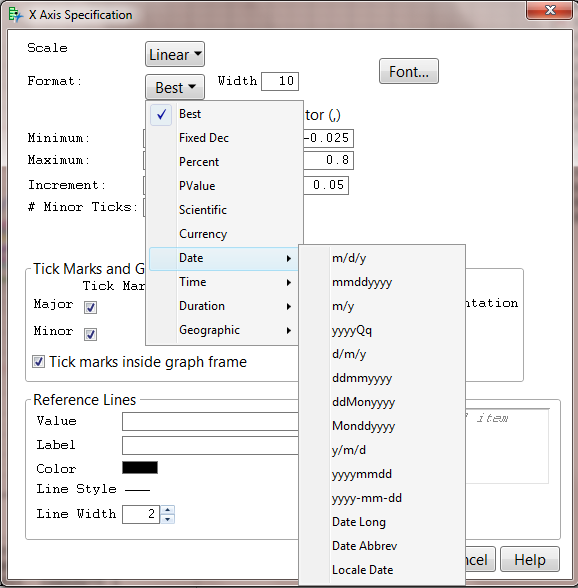Open the Scale Linear dropdown

[175, 54]
